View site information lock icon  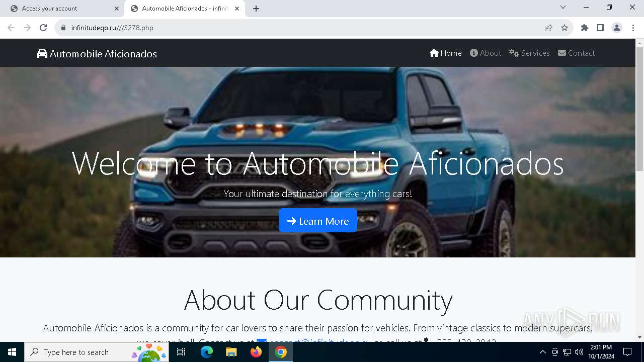click(x=63, y=28)
